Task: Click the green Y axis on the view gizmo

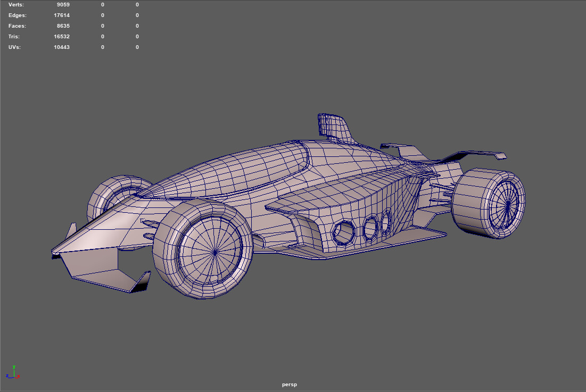Action: (x=14, y=368)
